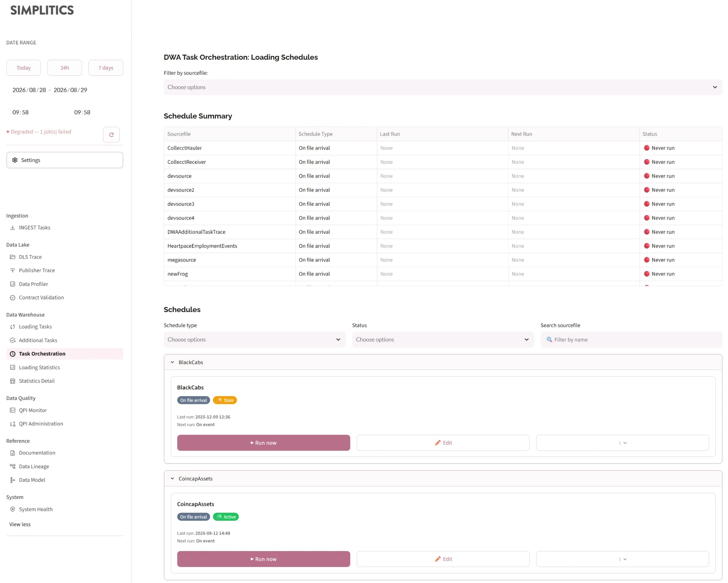Image resolution: width=728 pixels, height=583 pixels.
Task: Open QPI Monitor
Action: click(x=33, y=410)
